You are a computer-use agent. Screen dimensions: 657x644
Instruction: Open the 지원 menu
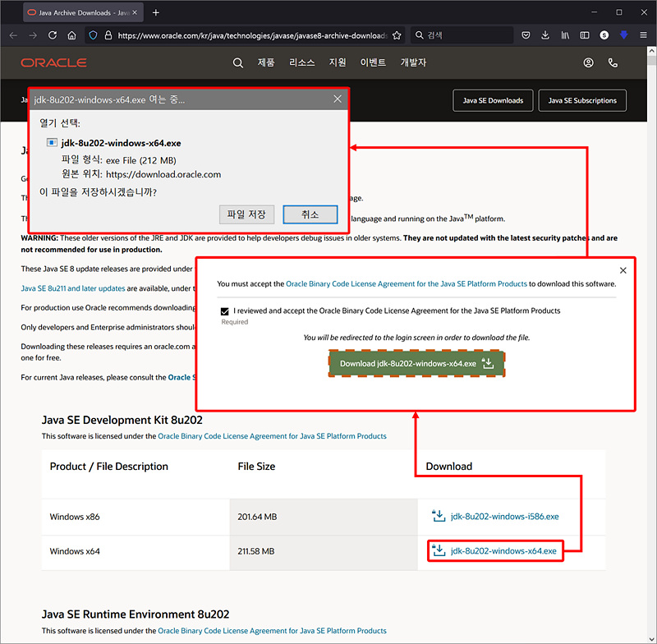tap(338, 63)
